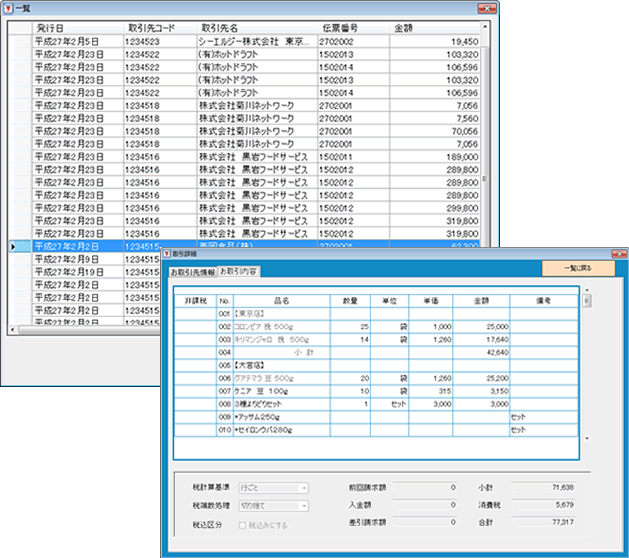Select the row with amount 70,056

coord(245,131)
